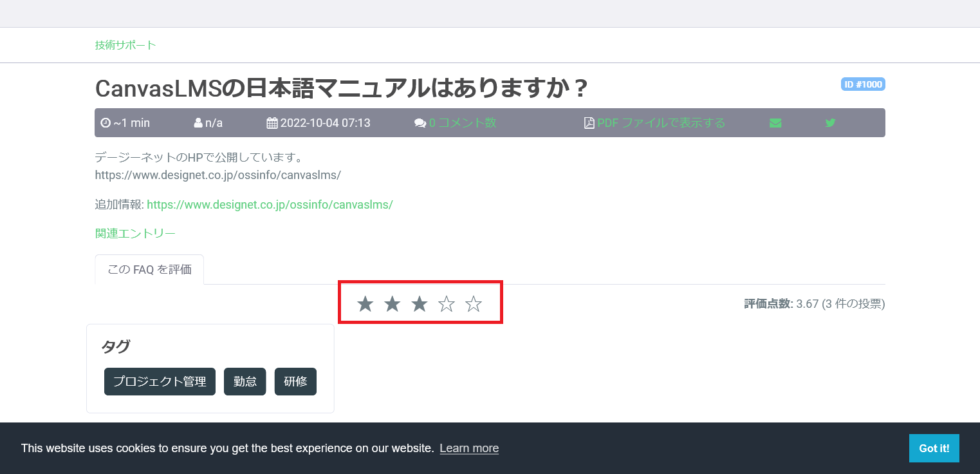980x474 pixels.
Task: Open PDF ファイルで表示する link
Action: coord(661,123)
